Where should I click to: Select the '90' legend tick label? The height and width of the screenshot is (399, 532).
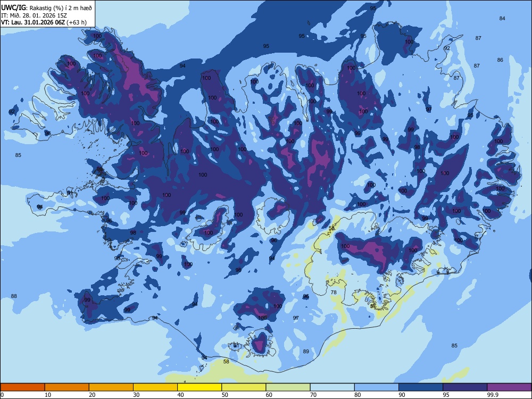[402, 395]
